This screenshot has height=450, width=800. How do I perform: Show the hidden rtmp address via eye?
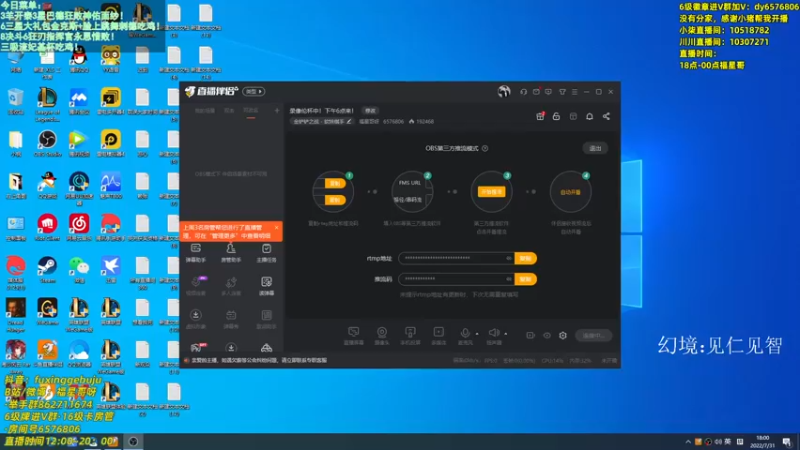point(509,259)
